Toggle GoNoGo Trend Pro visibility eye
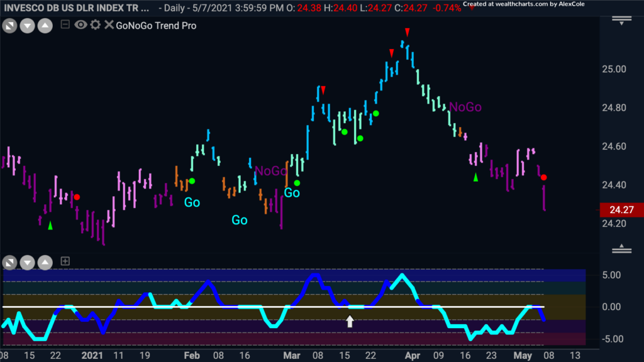This screenshot has width=644, height=362. pyautogui.click(x=80, y=25)
